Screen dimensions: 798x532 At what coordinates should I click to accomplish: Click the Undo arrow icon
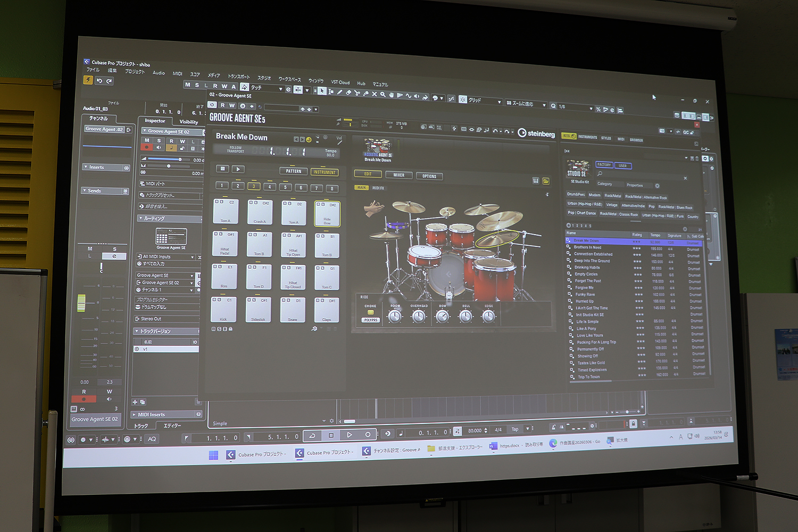(99, 81)
